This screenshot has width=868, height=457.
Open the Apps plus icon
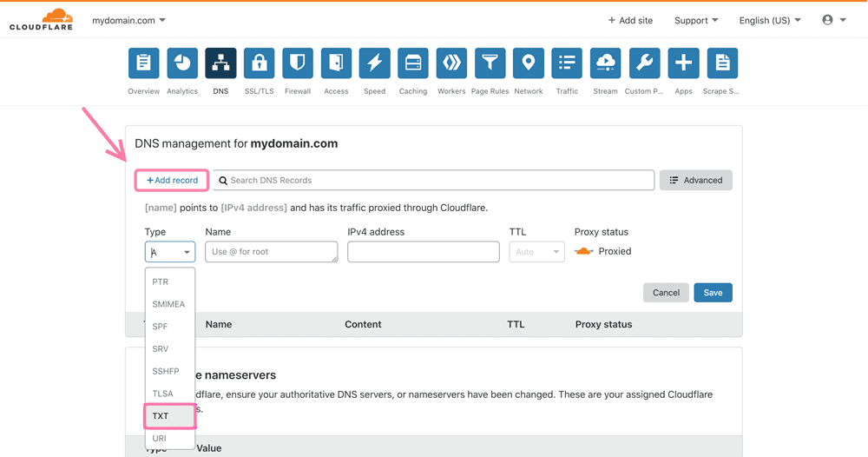pos(683,63)
